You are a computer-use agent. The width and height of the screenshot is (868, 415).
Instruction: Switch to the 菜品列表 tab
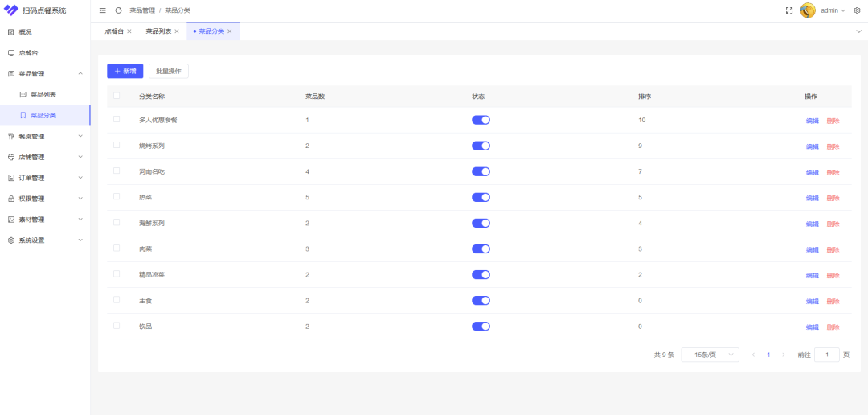[158, 31]
